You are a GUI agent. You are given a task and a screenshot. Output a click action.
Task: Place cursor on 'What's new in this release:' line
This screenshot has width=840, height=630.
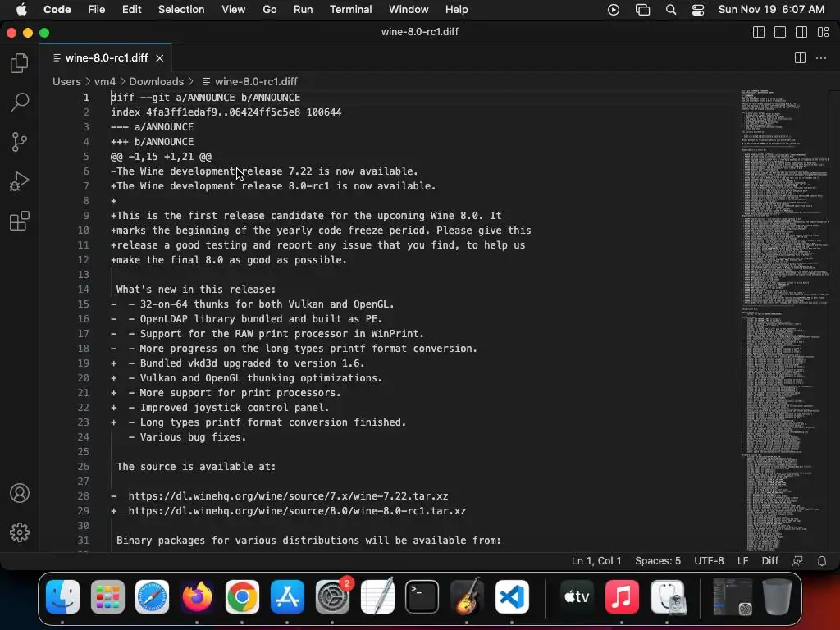pyautogui.click(x=195, y=290)
